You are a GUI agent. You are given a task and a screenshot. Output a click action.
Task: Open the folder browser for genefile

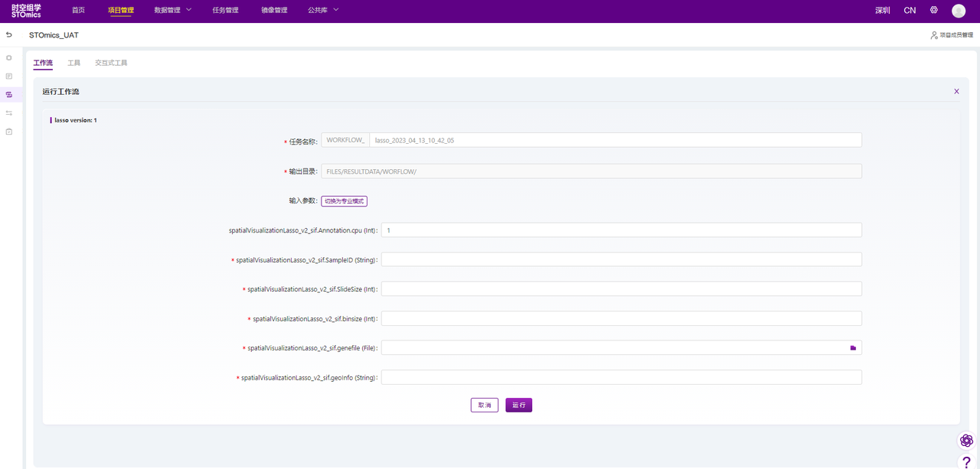(x=853, y=348)
